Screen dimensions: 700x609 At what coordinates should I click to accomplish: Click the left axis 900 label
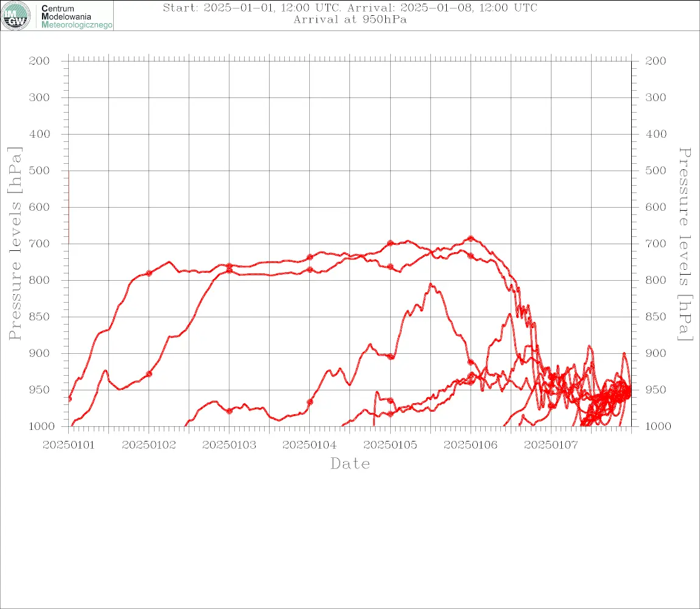click(40, 353)
